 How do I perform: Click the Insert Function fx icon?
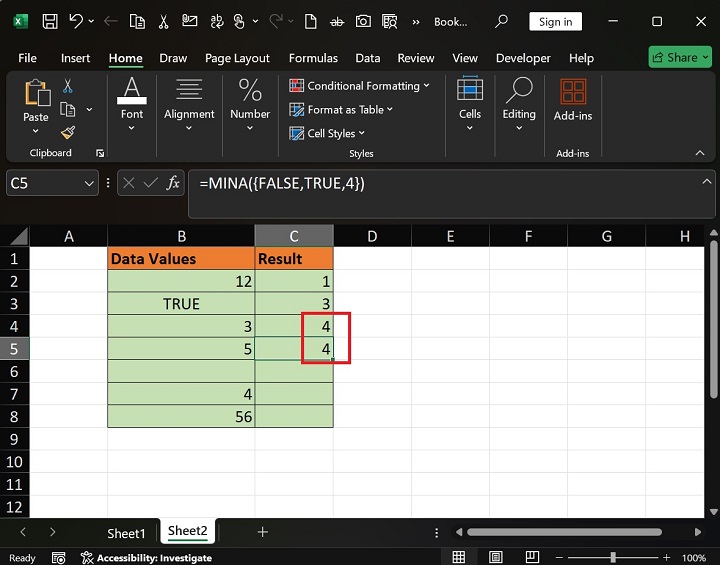pos(173,183)
